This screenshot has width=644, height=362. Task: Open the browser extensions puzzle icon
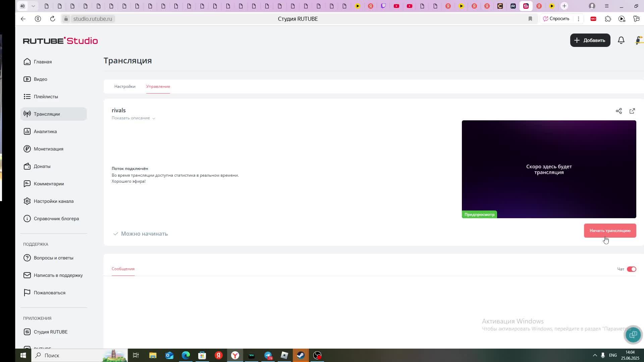pyautogui.click(x=608, y=19)
